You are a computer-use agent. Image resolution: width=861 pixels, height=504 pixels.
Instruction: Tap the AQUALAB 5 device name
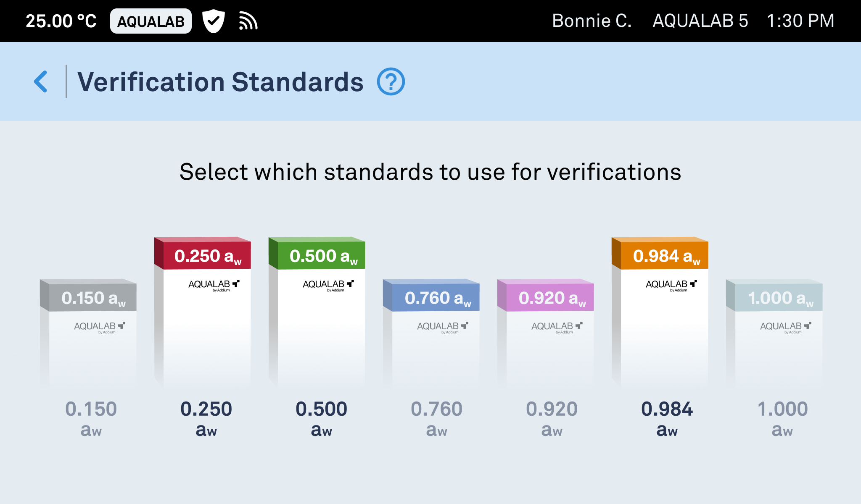tap(700, 21)
